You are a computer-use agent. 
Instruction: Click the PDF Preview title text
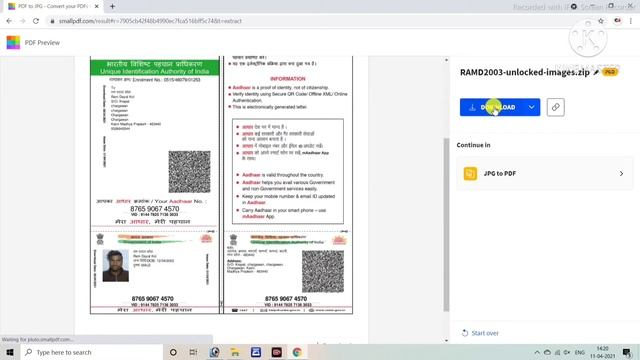42,42
